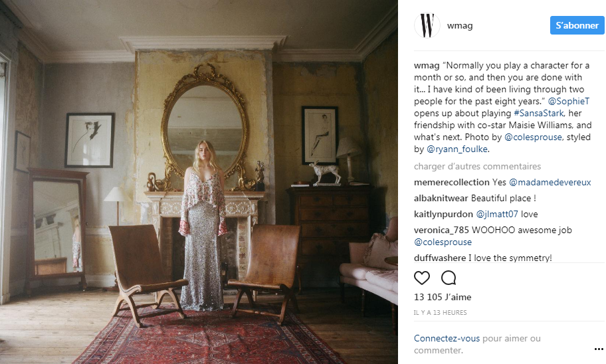Image resolution: width=606 pixels, height=364 pixels.
Task: Load more comments via charger d'autres commentaires
Action: (477, 166)
